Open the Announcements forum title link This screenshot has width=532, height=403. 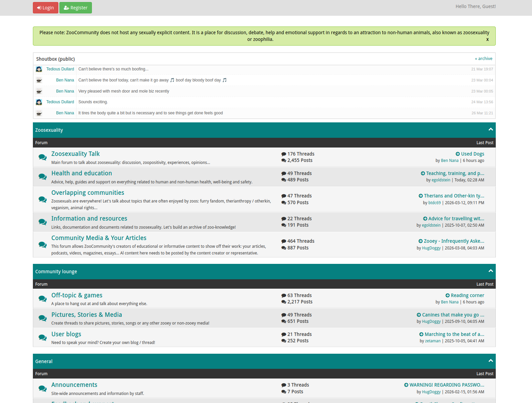(x=74, y=385)
